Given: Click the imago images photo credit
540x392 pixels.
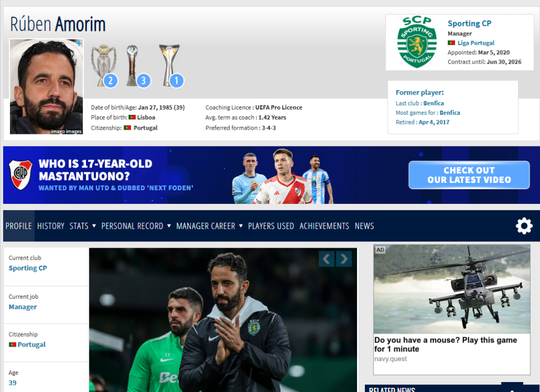Looking at the screenshot, I should pyautogui.click(x=66, y=132).
